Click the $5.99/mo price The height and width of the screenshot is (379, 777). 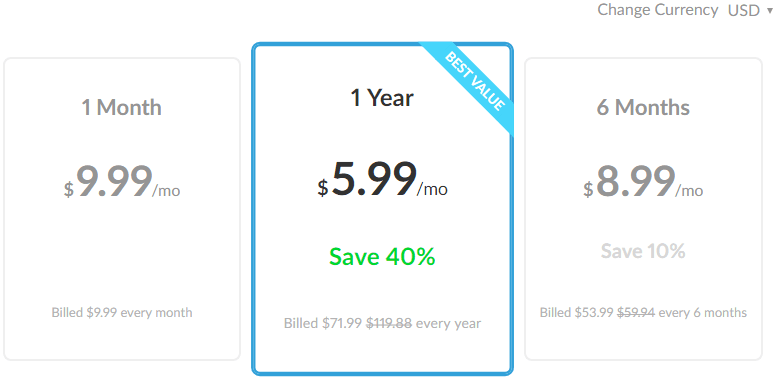pyautogui.click(x=382, y=180)
